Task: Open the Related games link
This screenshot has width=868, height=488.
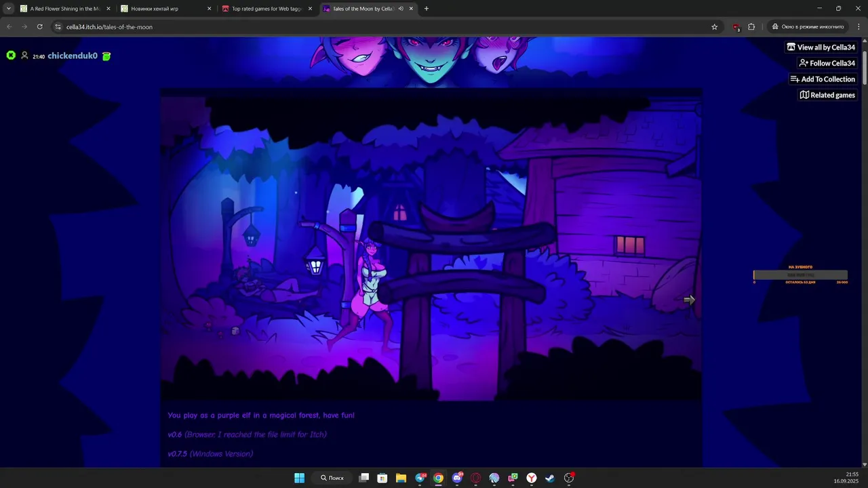Action: [x=827, y=95]
